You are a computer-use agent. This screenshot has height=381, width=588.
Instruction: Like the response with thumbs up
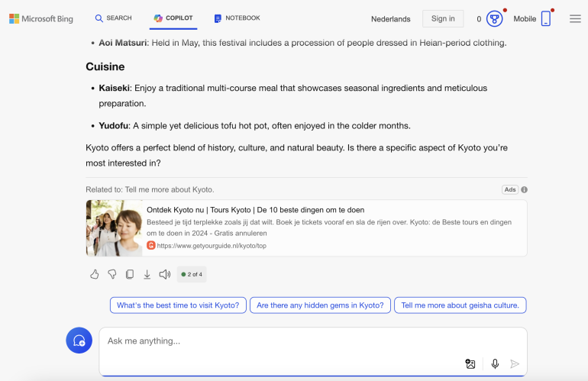click(95, 275)
